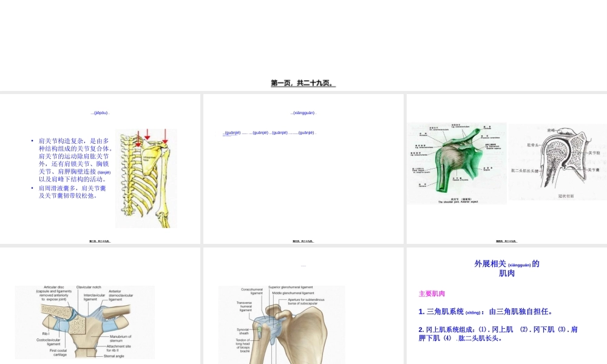607x364 pixels.
Task: Select the green shoulder joint anterior aspect image
Action: (456, 164)
